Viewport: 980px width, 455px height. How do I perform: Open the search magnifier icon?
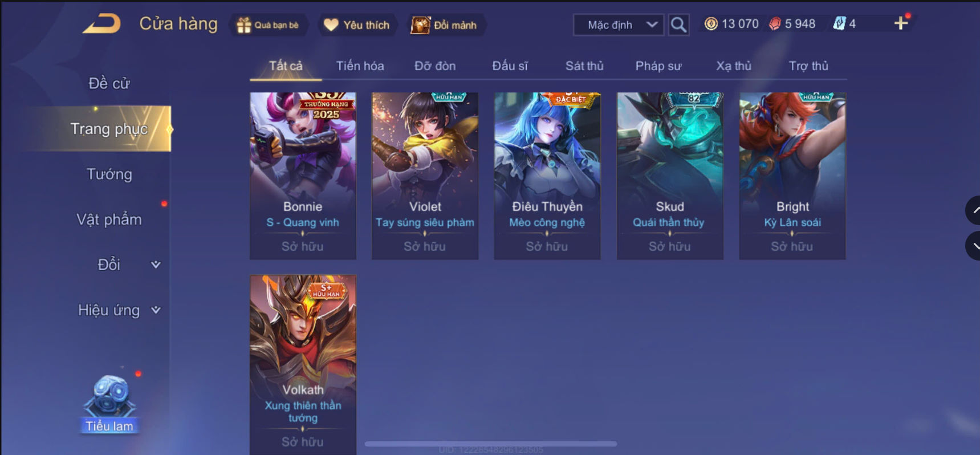tap(678, 25)
